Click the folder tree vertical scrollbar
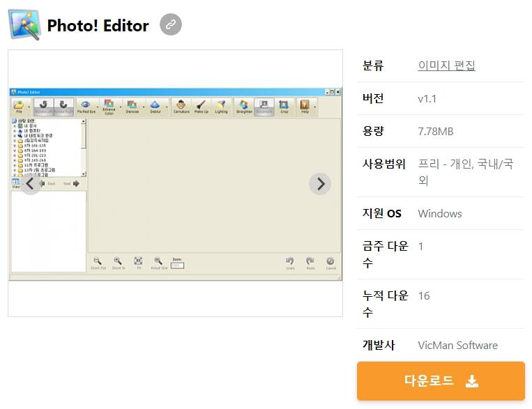The width and height of the screenshot is (532, 409). coord(84,148)
